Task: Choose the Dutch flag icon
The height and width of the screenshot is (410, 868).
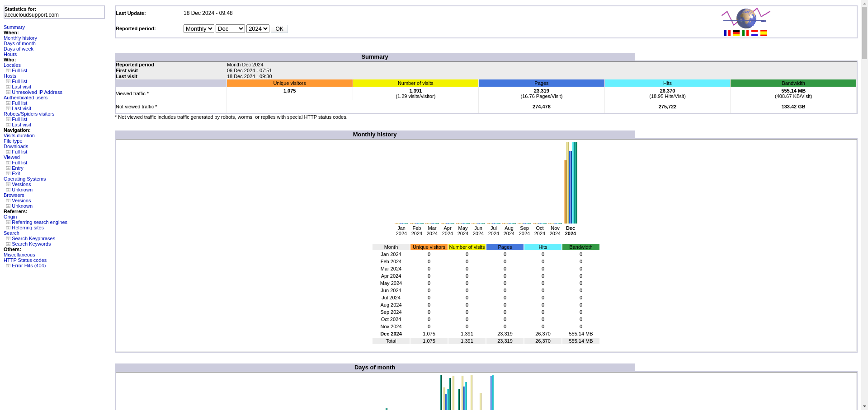Action: tap(754, 33)
